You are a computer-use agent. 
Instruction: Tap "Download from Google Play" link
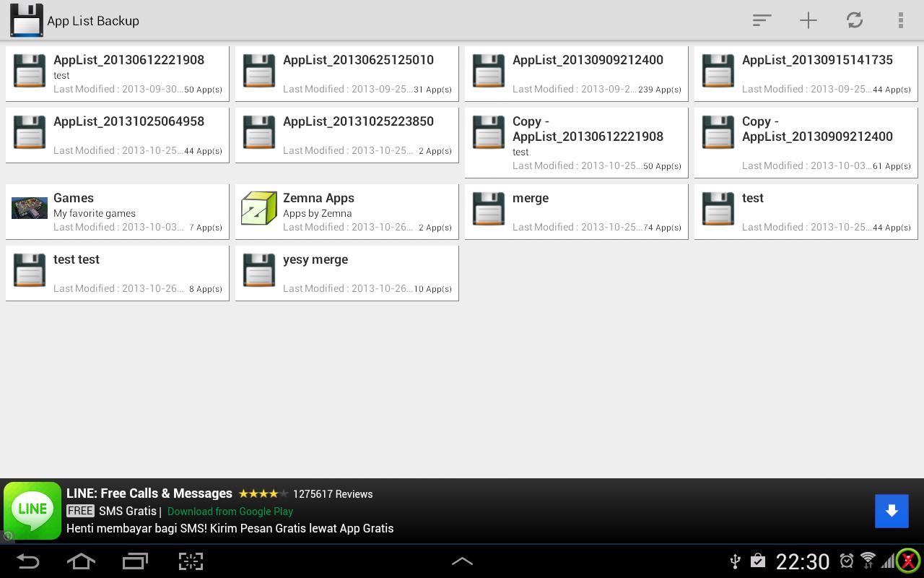click(230, 512)
